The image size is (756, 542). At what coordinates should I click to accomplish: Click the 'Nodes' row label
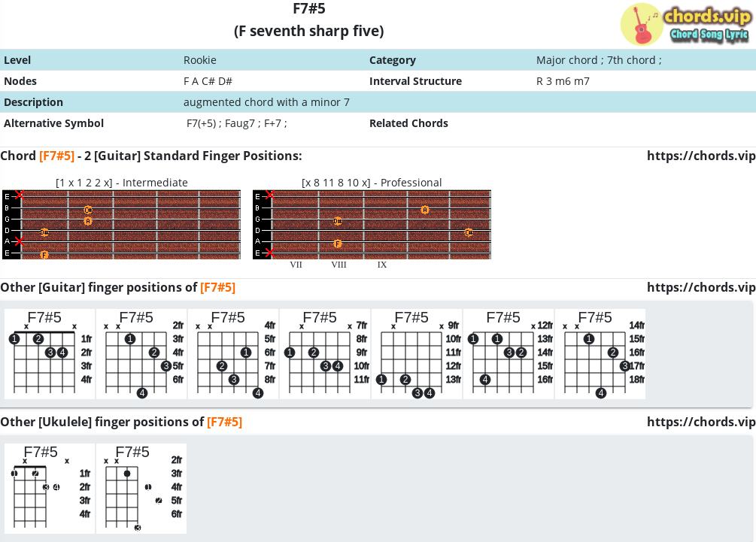[x=20, y=81]
